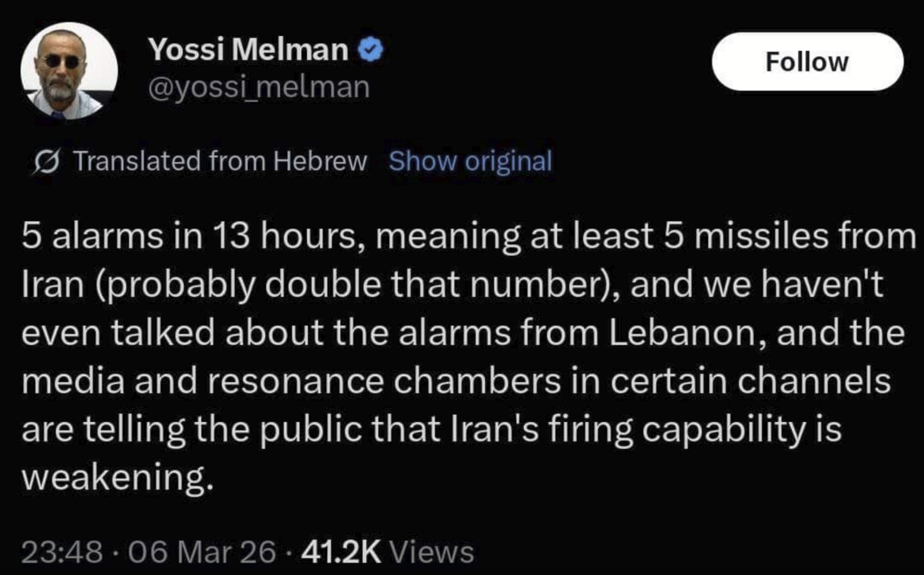Click the word "weakening." ending the post

(x=118, y=477)
